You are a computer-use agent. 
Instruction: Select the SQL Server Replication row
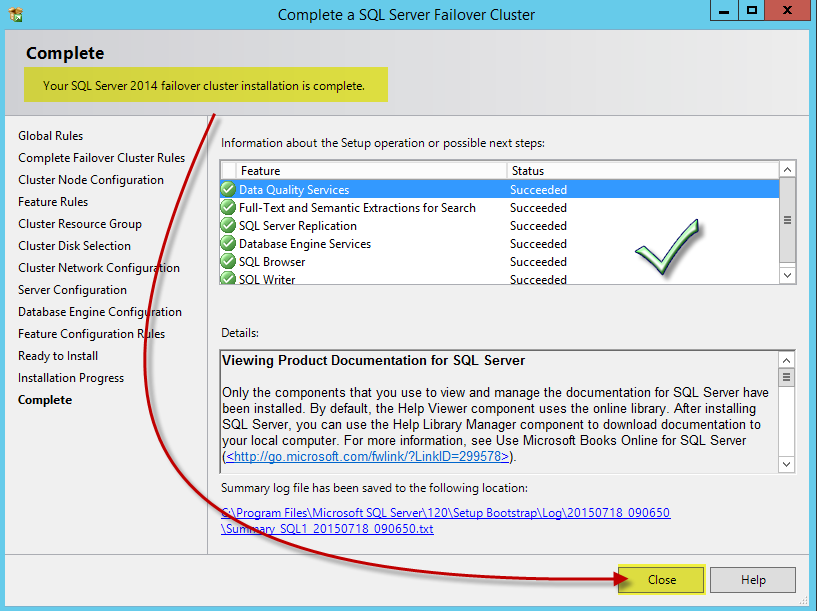coord(500,226)
